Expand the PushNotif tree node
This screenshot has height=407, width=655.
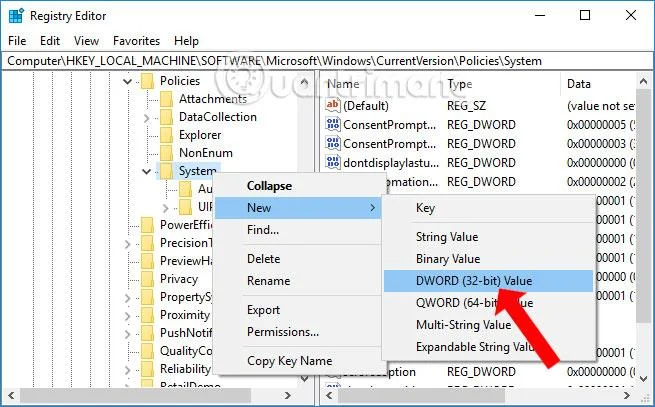tap(127, 334)
